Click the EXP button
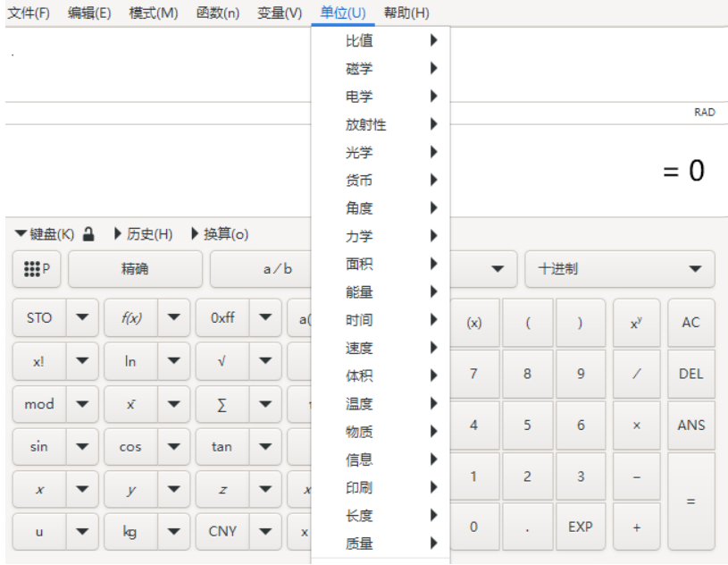The height and width of the screenshot is (565, 728). tap(581, 527)
